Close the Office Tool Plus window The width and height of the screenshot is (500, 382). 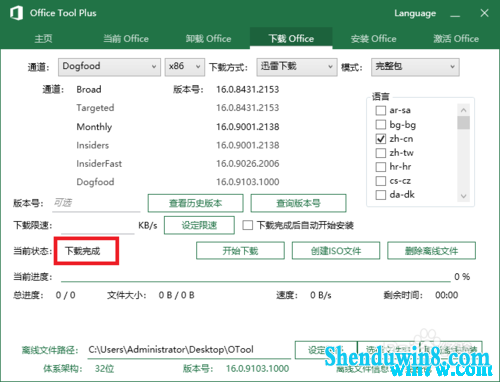point(484,13)
